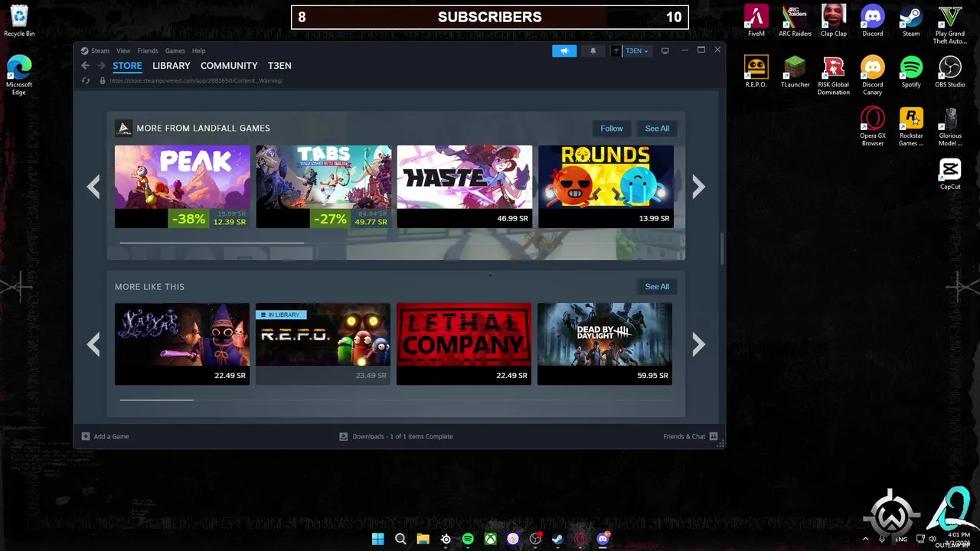
Task: Click the Landfall carousel scroll bar
Action: click(x=212, y=243)
